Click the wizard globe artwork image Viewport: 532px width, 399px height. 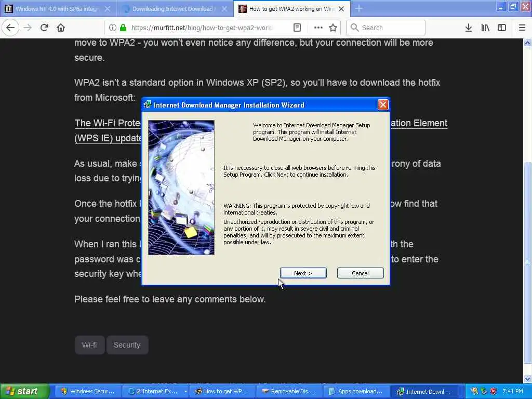(x=181, y=187)
